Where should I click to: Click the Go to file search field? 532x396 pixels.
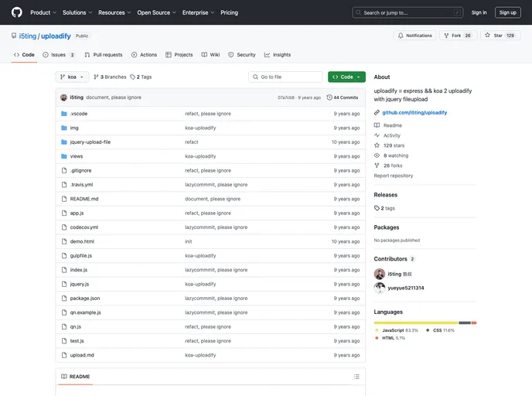point(285,77)
